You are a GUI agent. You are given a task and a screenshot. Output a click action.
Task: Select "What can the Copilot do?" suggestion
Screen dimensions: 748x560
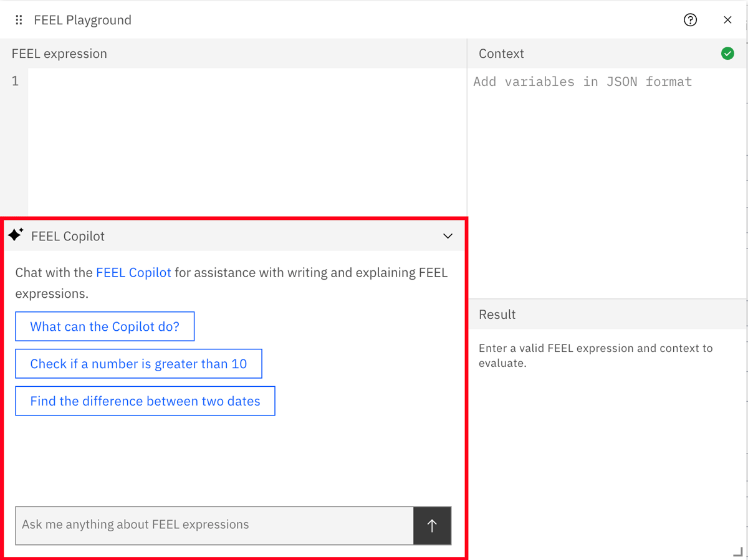point(105,326)
